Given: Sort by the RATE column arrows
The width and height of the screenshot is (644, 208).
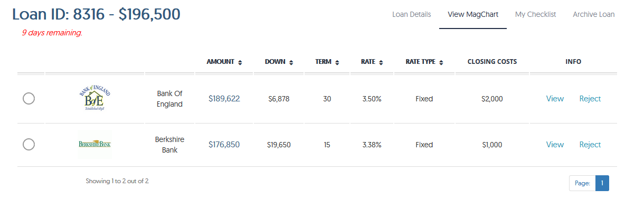Looking at the screenshot, I should [x=381, y=62].
